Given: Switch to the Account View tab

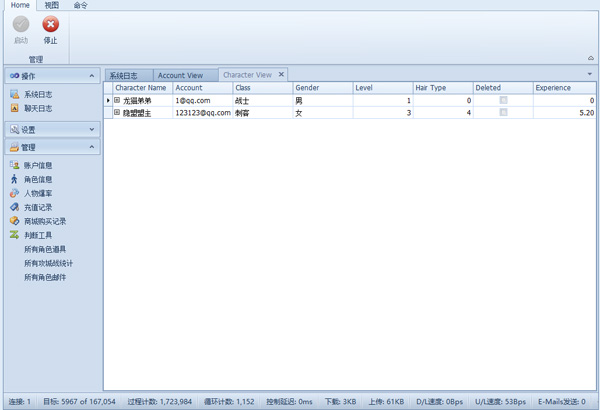Looking at the screenshot, I should pyautogui.click(x=180, y=75).
